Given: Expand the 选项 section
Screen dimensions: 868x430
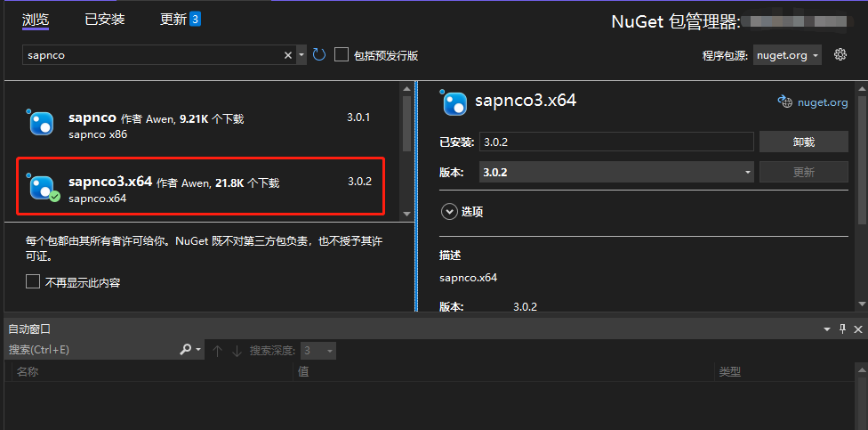Looking at the screenshot, I should click(x=449, y=212).
